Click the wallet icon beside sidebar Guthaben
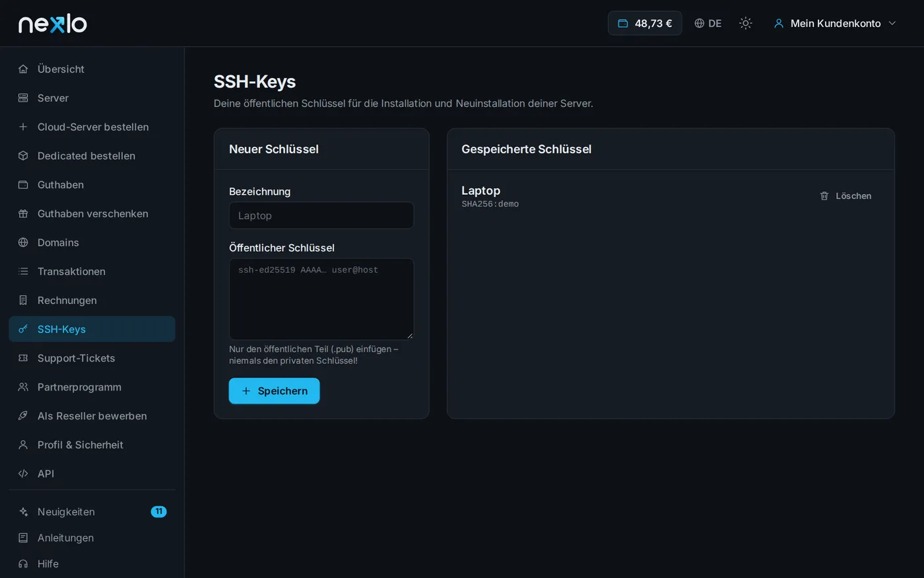The height and width of the screenshot is (578, 924). coord(23,185)
